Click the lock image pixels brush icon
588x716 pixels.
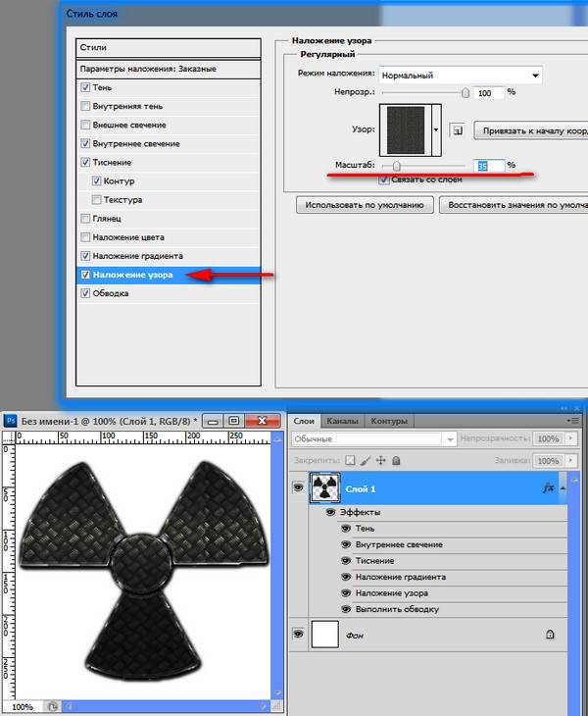[365, 459]
